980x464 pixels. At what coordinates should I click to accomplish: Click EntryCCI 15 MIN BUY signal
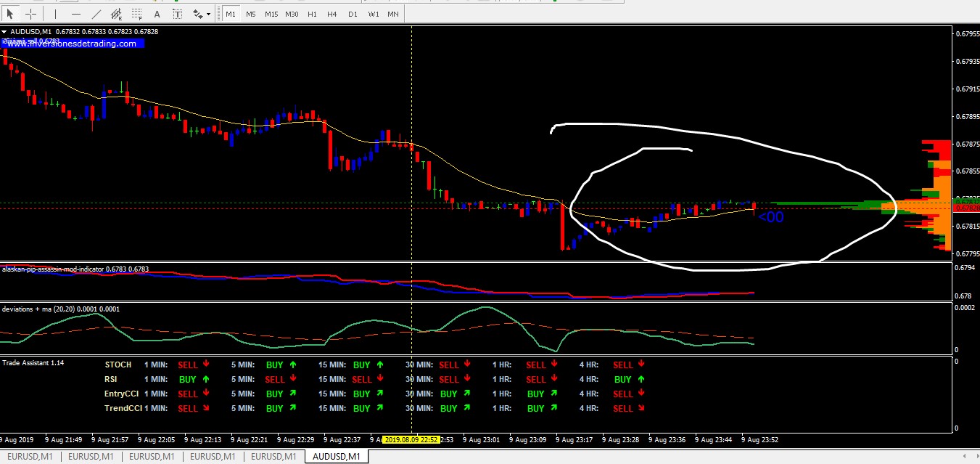(368, 394)
